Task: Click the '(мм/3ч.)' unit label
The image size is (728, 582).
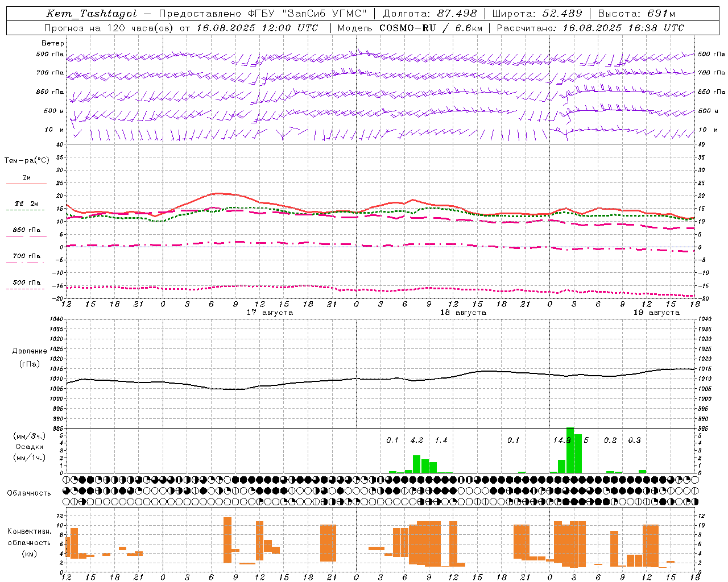Action: click(x=30, y=436)
